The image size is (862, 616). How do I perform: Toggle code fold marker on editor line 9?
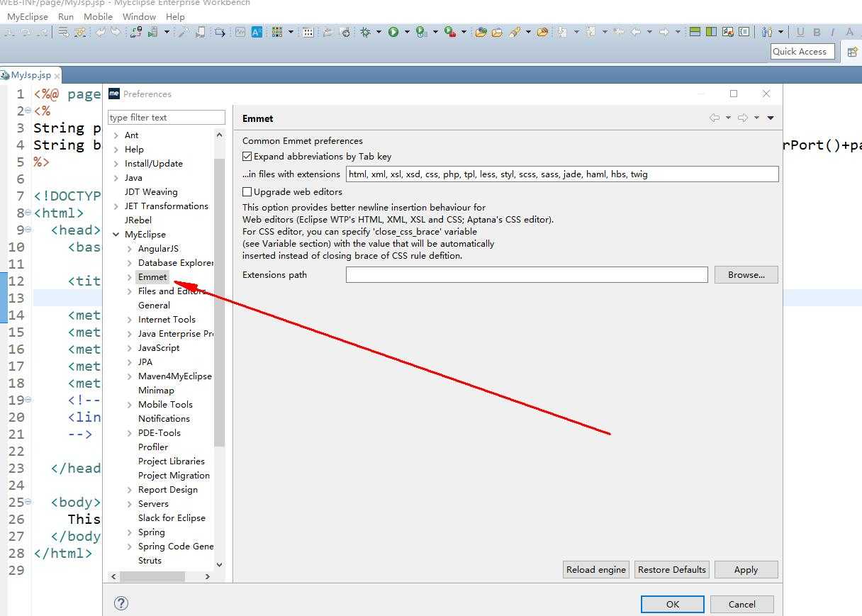(x=28, y=230)
